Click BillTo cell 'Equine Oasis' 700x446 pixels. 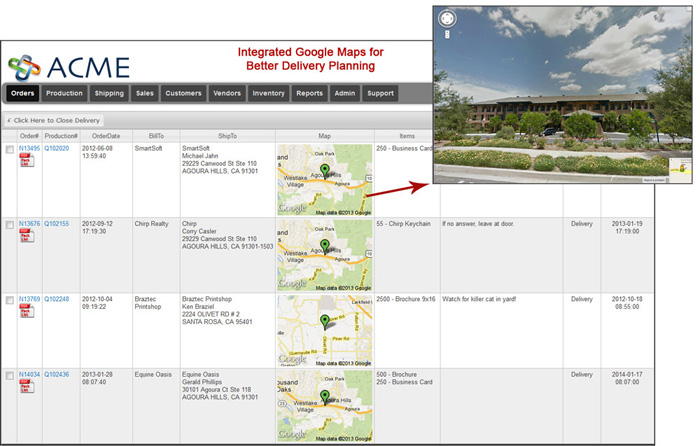pos(153,375)
